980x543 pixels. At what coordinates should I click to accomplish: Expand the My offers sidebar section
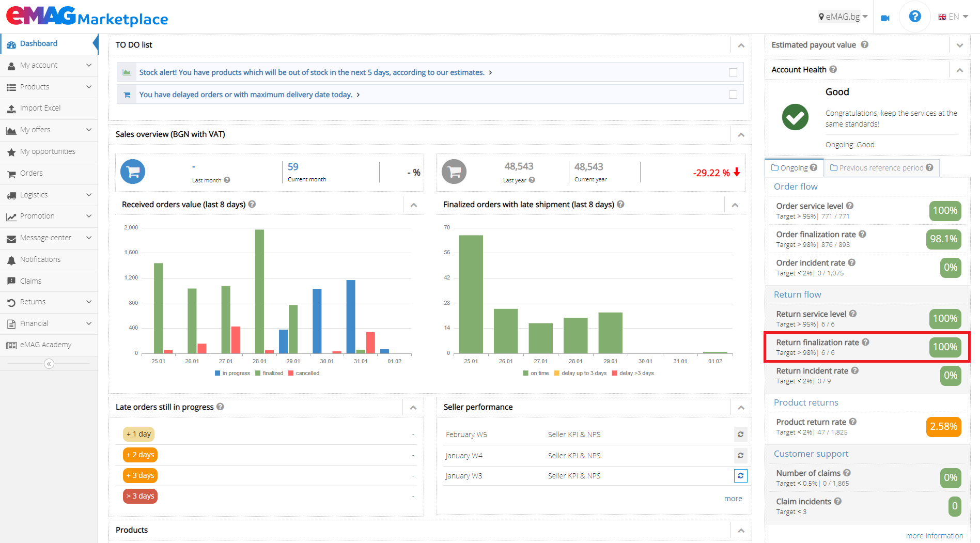[35, 130]
